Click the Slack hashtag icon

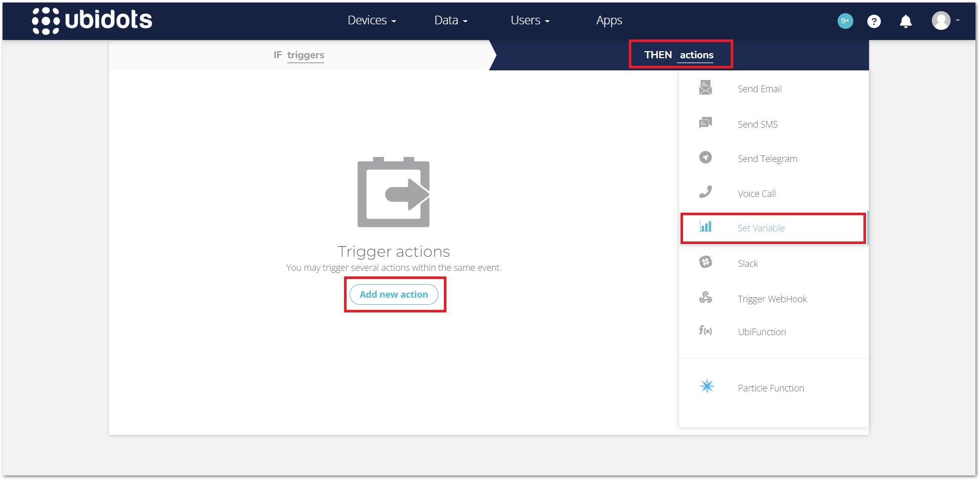click(705, 262)
